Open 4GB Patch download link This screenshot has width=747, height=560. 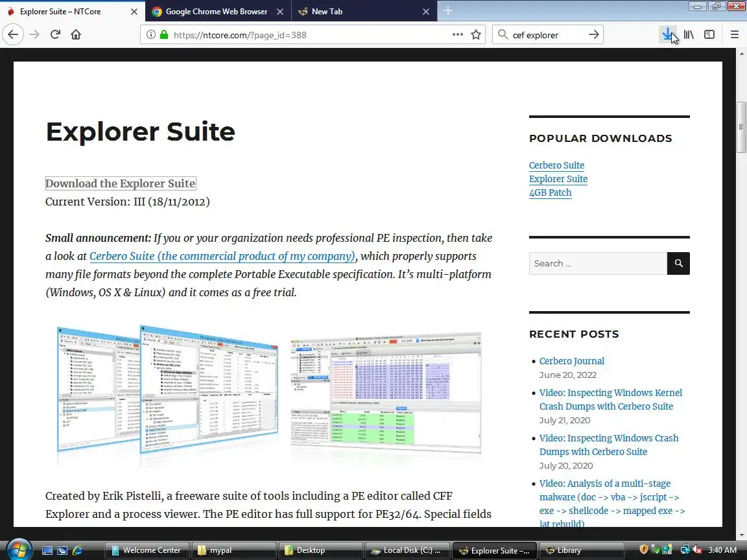551,193
